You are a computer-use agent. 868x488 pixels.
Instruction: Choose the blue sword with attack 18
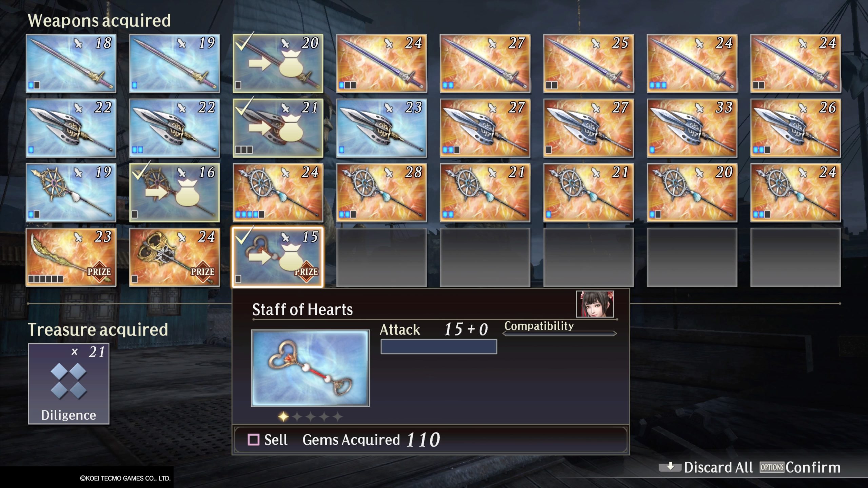coord(71,63)
